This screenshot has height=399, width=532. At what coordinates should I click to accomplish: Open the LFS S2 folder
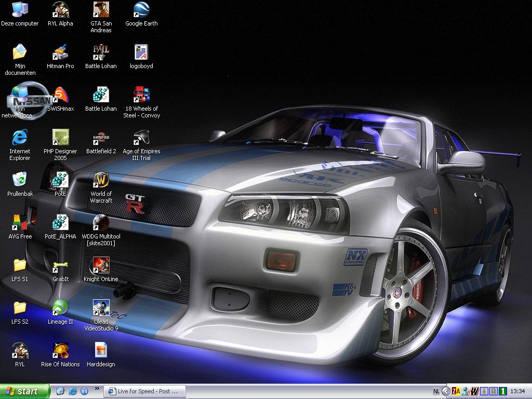pos(20,312)
